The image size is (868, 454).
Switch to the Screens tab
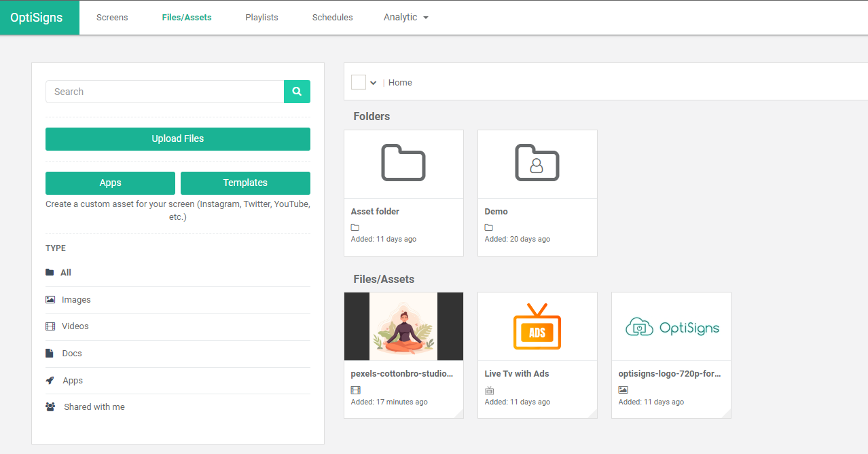[112, 17]
